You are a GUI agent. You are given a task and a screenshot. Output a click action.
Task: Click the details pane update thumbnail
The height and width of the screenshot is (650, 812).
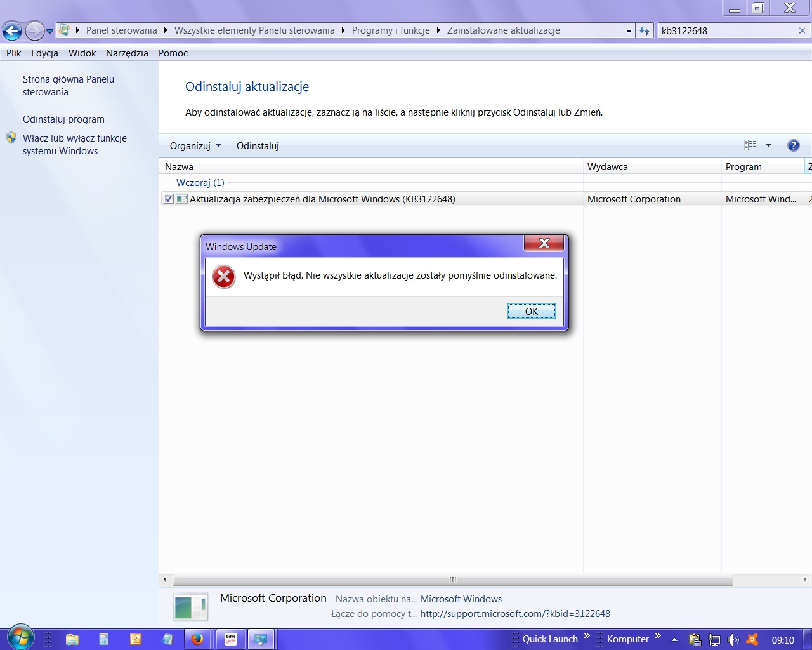pos(190,607)
